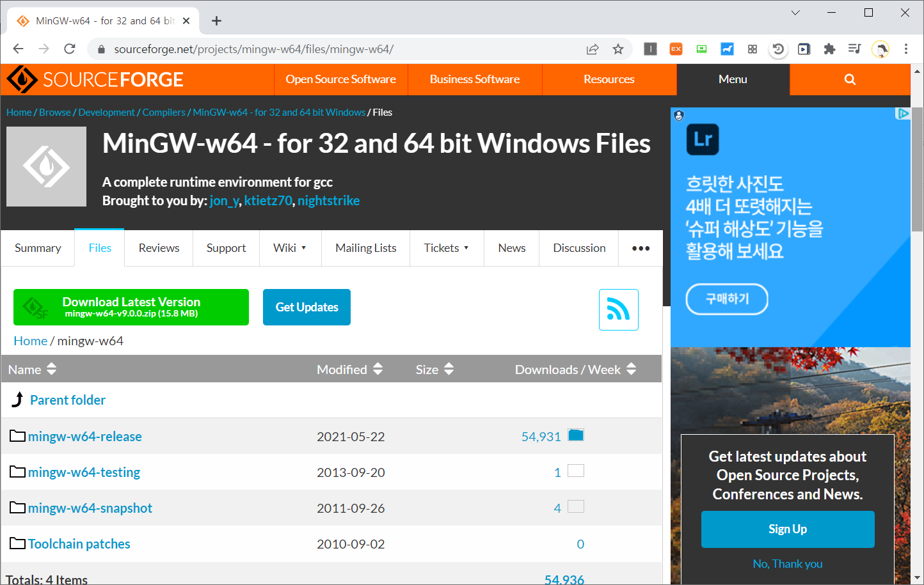Bookmark this page with the star icon

click(x=617, y=49)
